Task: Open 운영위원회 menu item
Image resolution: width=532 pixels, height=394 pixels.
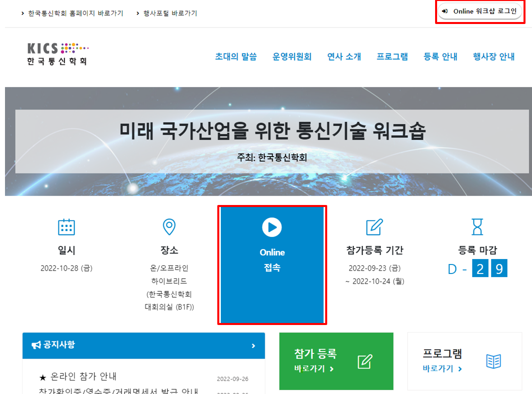Action: point(292,56)
